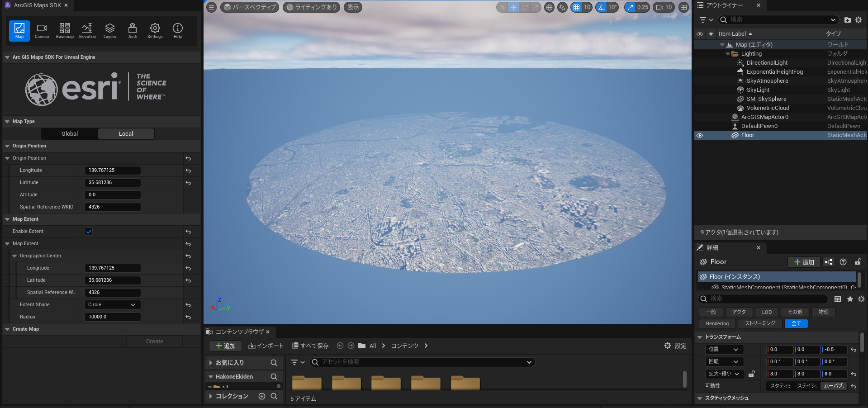The height and width of the screenshot is (408, 868).
Task: Open the viewport layout grid icon
Action: click(x=684, y=7)
